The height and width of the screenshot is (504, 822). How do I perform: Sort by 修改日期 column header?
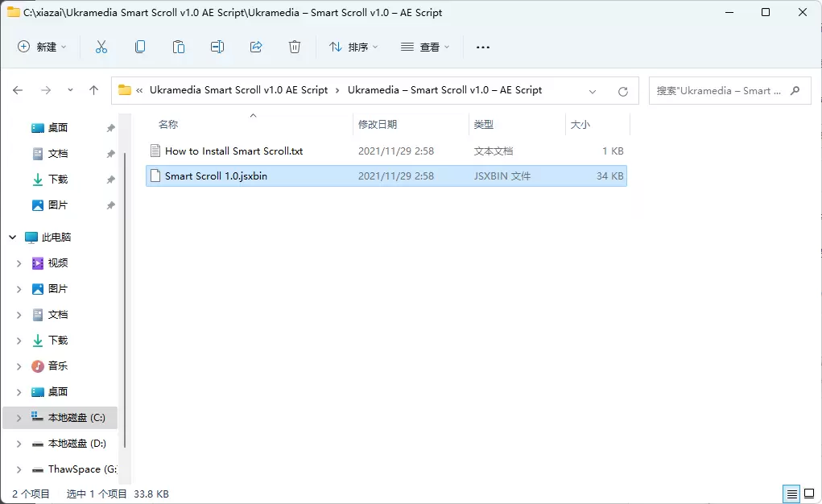pos(378,124)
